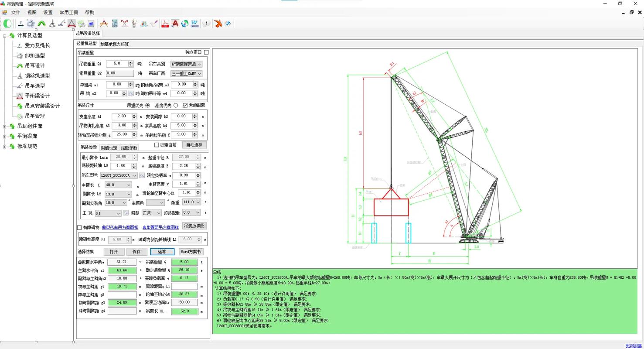Screen dimensions: 644x349
Task: Click the crane selection toolbar icon
Action: pyautogui.click(x=62, y=24)
